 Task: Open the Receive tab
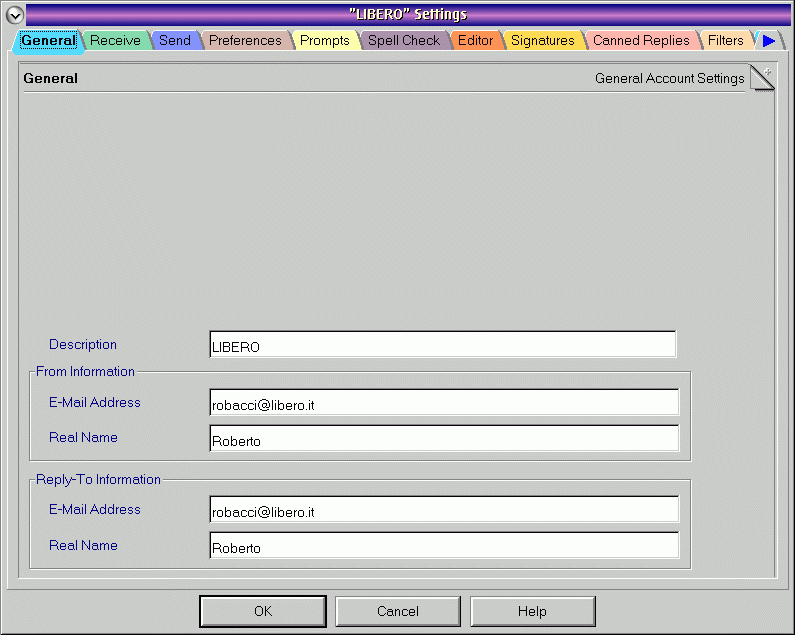(x=115, y=41)
